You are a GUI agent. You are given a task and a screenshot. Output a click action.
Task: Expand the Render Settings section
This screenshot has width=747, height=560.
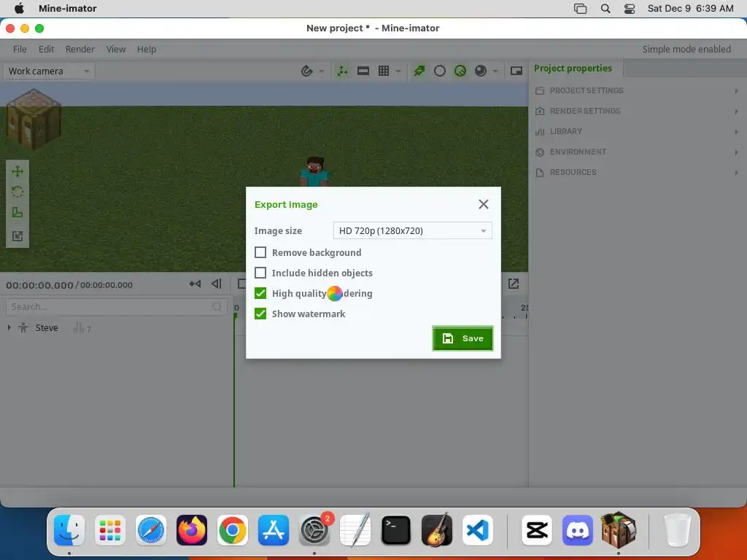tap(637, 111)
